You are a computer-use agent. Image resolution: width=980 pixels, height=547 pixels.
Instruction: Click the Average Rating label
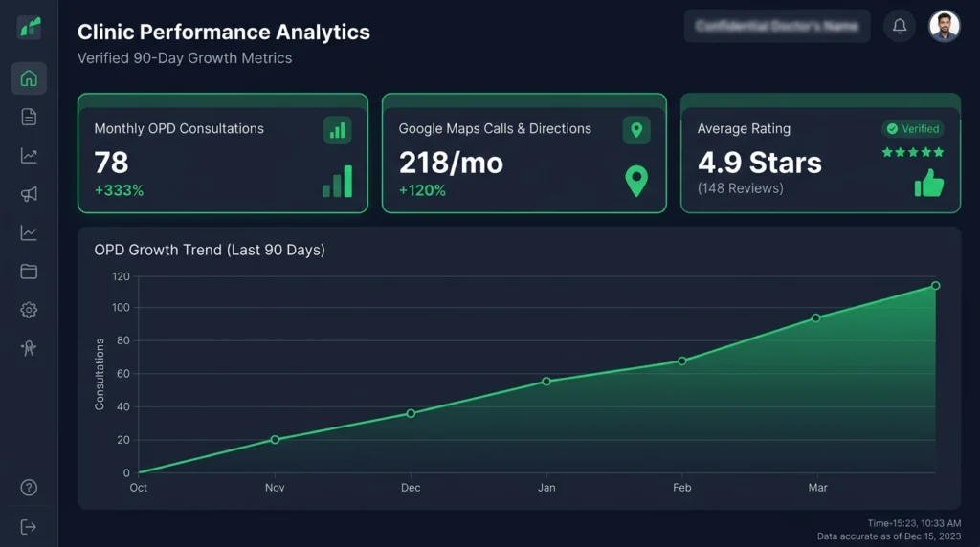click(x=744, y=129)
